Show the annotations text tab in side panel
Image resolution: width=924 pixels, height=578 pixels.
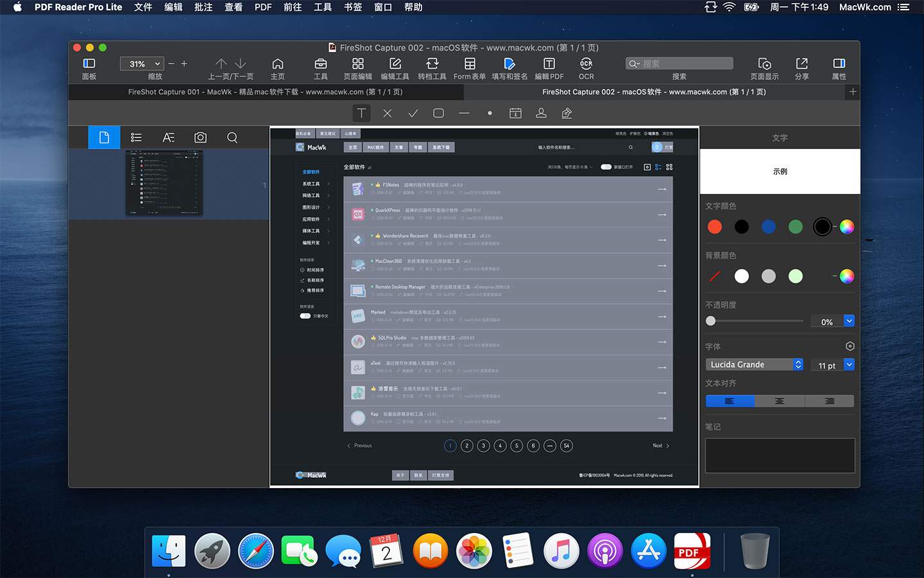point(168,137)
